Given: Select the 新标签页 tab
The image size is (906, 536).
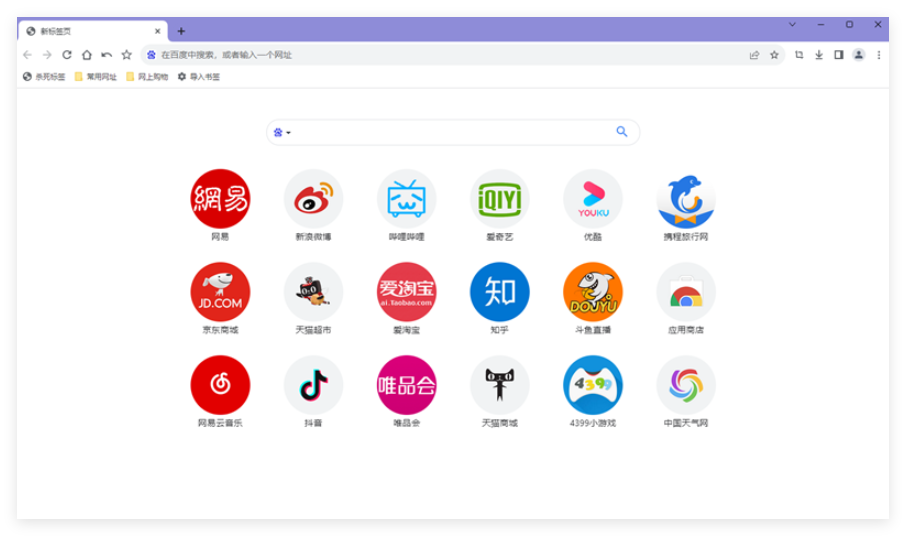Looking at the screenshot, I should (92, 31).
